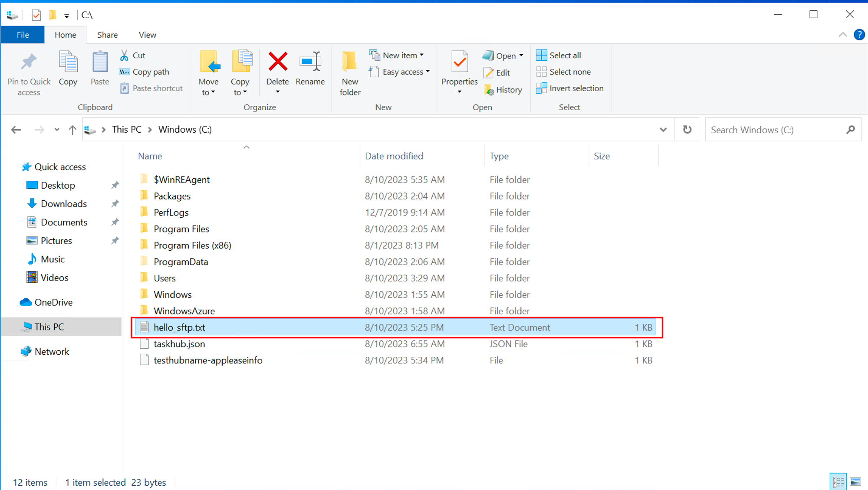Open the View ribbon tab

point(147,35)
